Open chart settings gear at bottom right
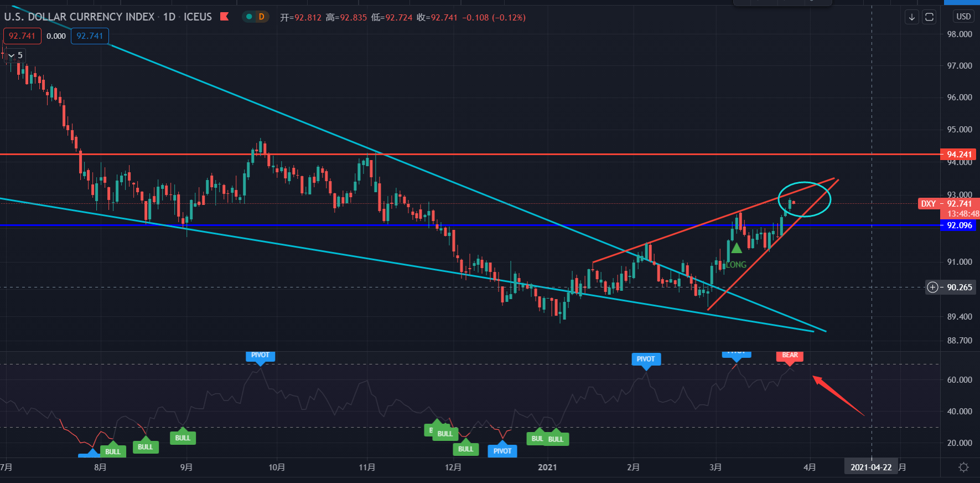The width and height of the screenshot is (980, 483). 963,467
